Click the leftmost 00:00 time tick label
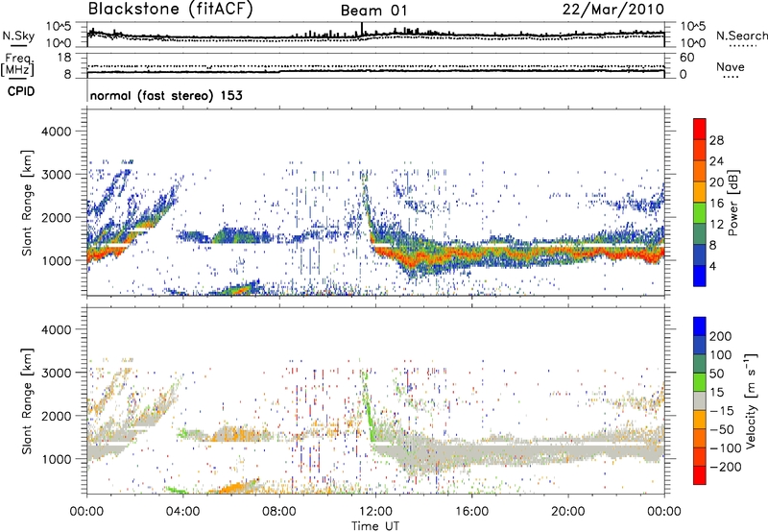Image resolution: width=768 pixels, height=532 pixels. pyautogui.click(x=86, y=512)
